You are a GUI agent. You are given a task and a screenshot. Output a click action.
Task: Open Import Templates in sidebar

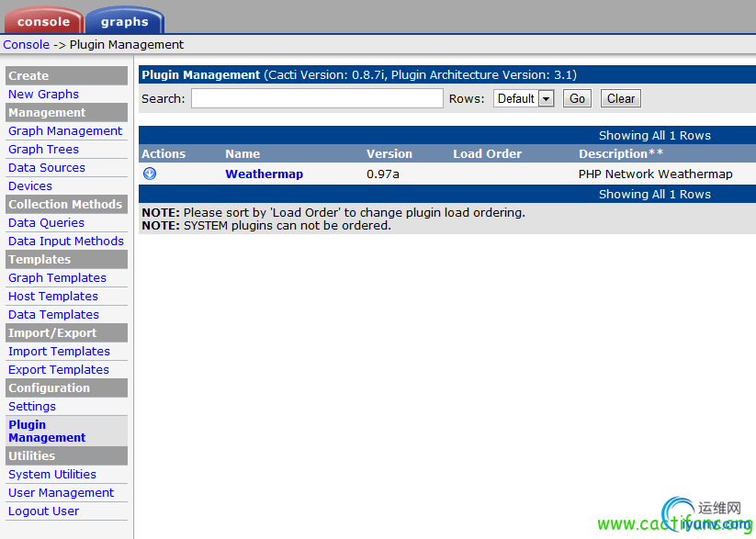coord(59,351)
